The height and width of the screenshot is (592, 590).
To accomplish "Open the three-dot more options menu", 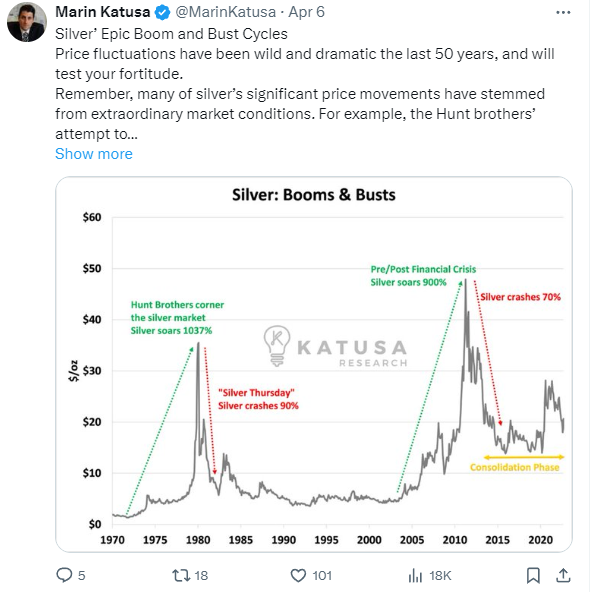I will [563, 12].
